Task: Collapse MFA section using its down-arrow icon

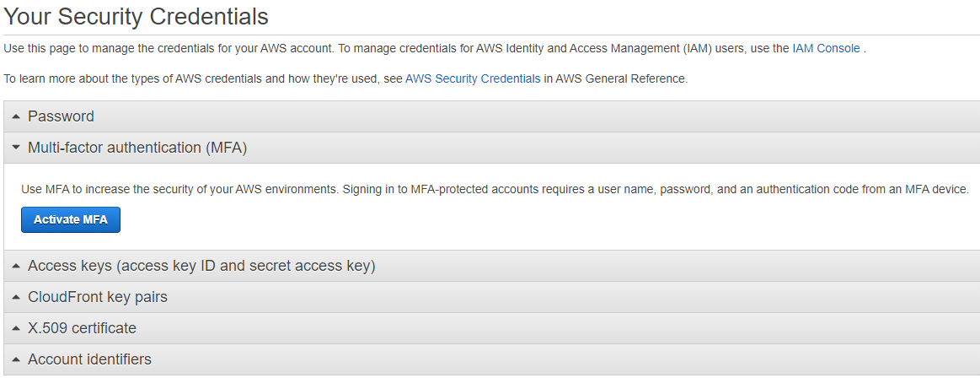Action: 16,148
